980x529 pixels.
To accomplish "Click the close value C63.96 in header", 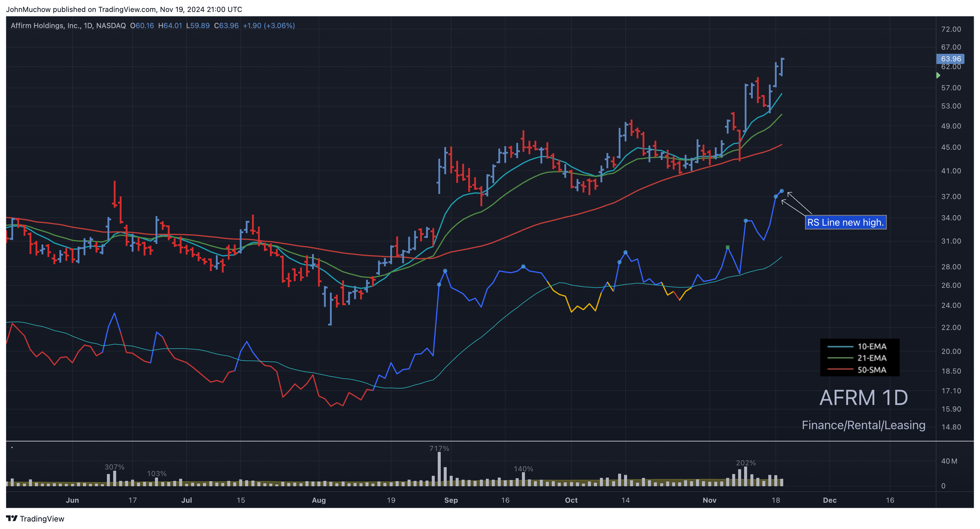I will click(226, 25).
